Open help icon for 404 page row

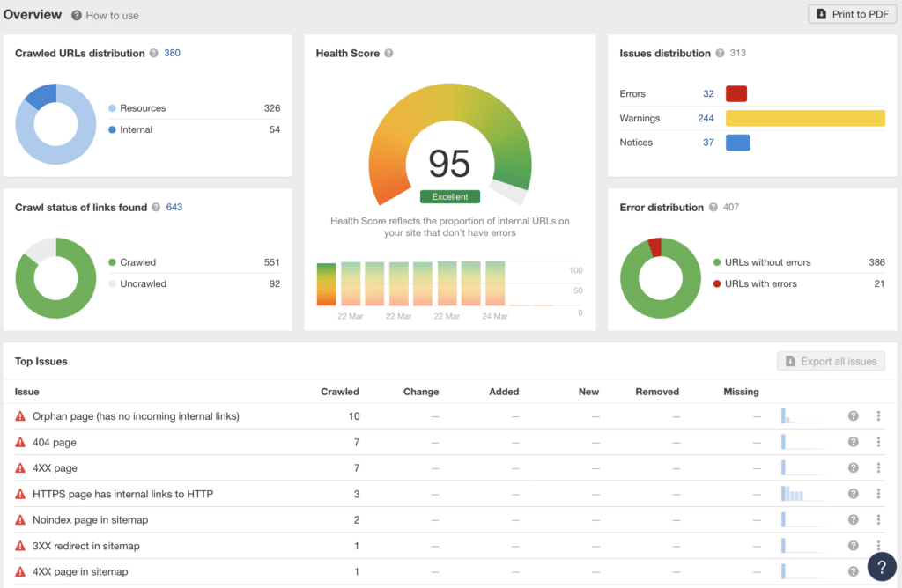[853, 441]
